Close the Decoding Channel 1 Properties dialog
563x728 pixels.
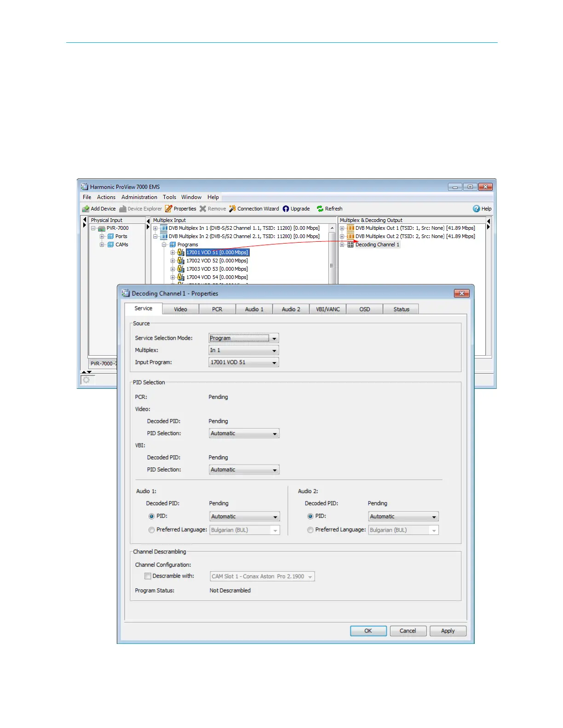[462, 293]
